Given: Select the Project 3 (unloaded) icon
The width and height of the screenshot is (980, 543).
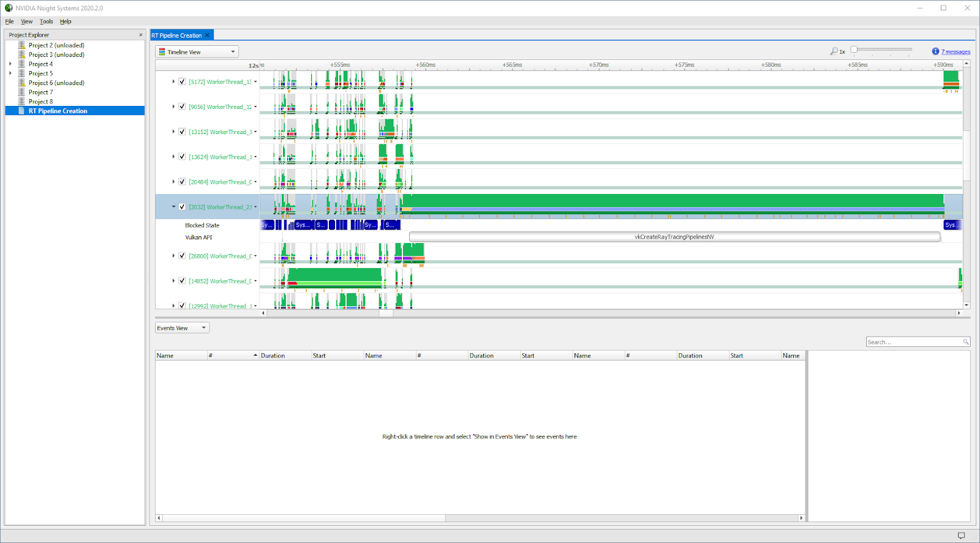Looking at the screenshot, I should point(22,54).
